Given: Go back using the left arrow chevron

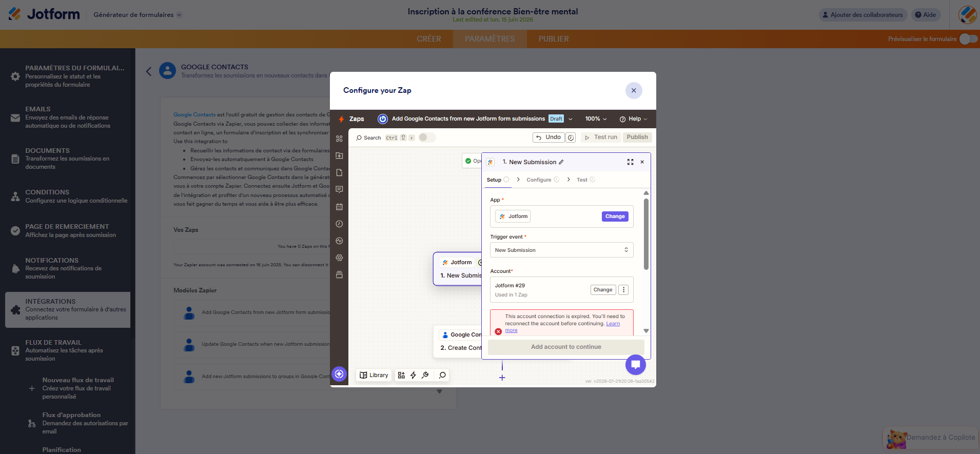Looking at the screenshot, I should pyautogui.click(x=149, y=71).
